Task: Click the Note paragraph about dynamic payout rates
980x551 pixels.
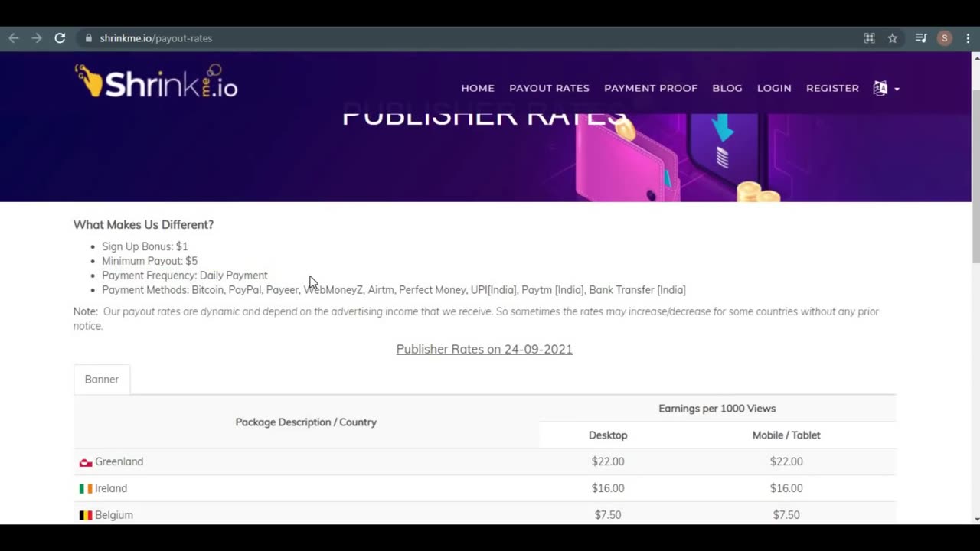Action: pos(476,318)
